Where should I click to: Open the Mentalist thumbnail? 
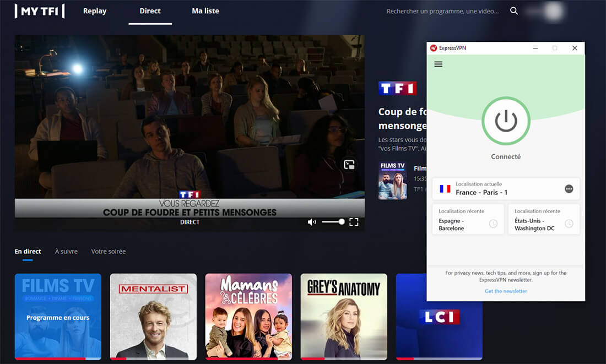click(154, 317)
